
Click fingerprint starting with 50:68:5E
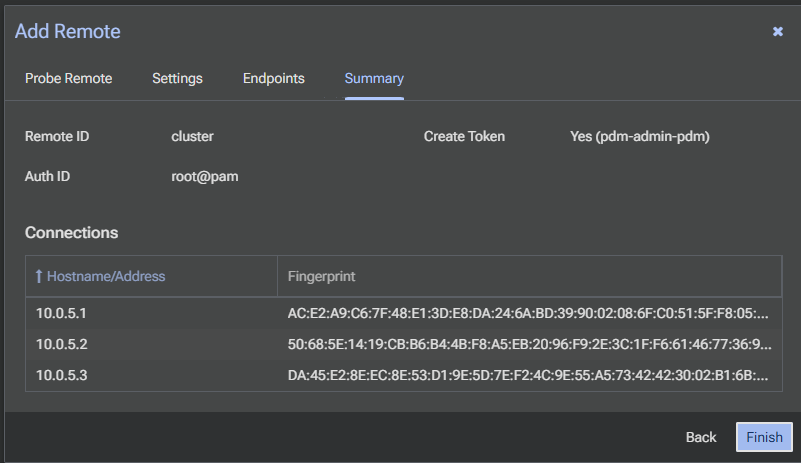529,344
